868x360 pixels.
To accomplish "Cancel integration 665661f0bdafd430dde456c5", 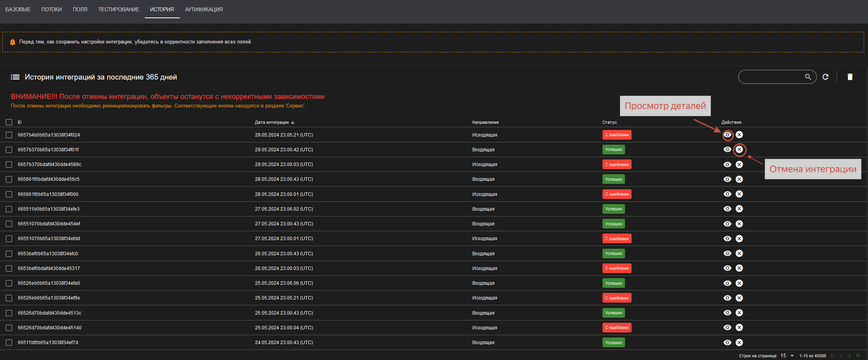I will click(x=740, y=179).
